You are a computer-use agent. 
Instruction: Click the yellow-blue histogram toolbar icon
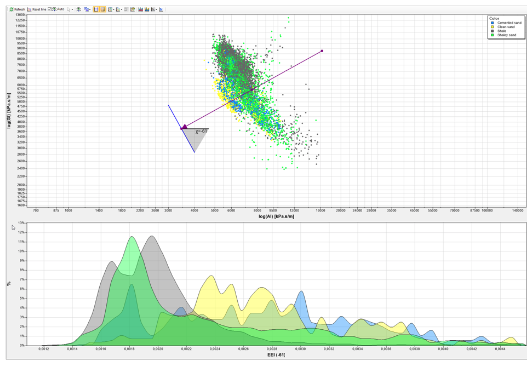point(147,9)
